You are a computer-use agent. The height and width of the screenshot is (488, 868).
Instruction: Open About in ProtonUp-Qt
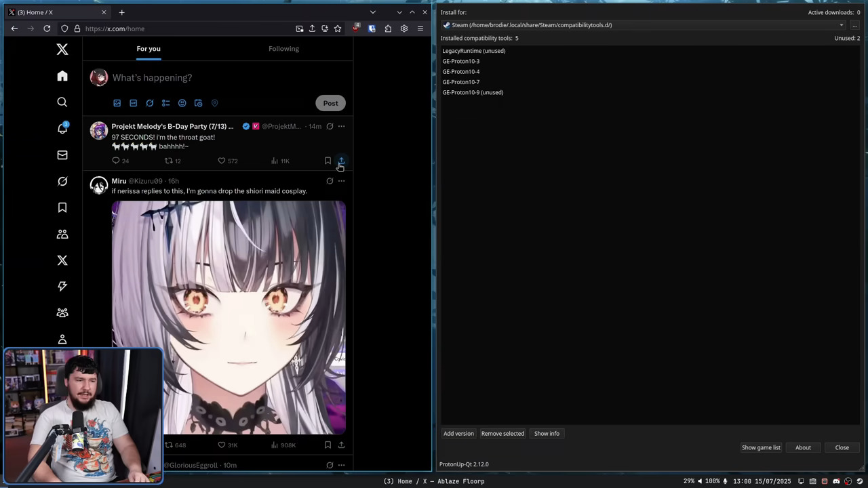pos(803,447)
